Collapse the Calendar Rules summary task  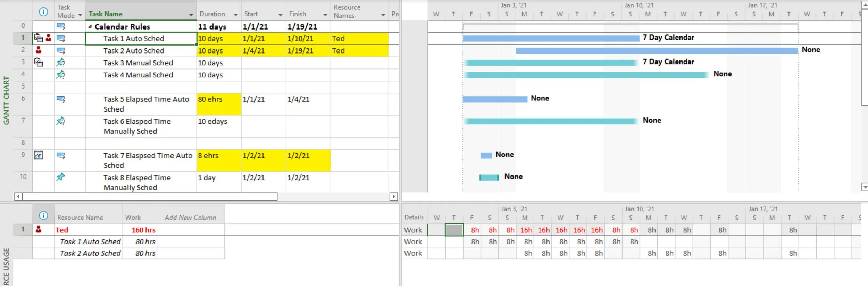pyautogui.click(x=90, y=26)
